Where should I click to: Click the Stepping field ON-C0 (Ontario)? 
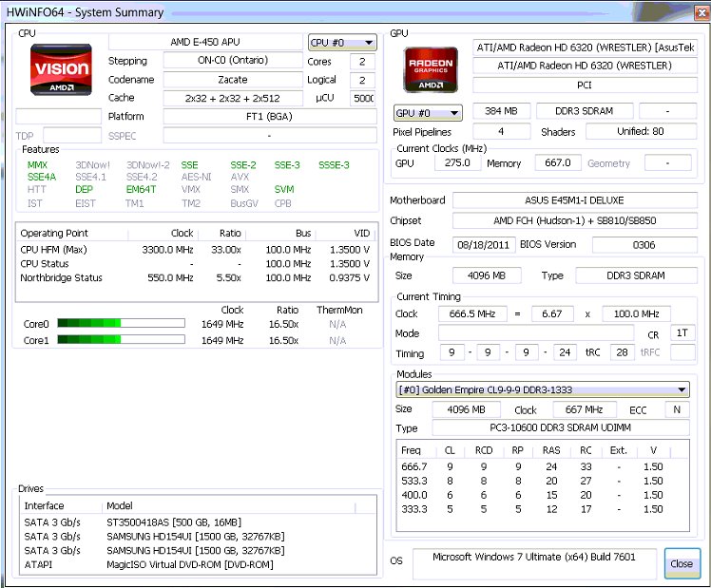click(x=233, y=60)
